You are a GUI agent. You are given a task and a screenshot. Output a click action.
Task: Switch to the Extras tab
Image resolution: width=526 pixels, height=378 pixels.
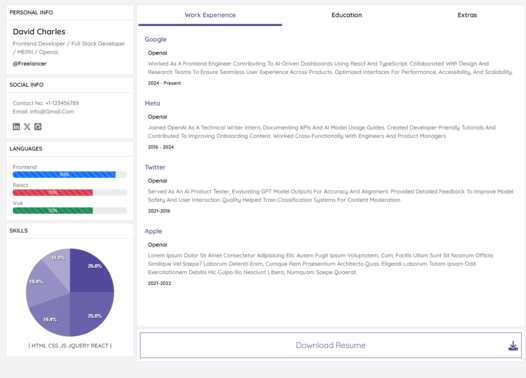pos(467,15)
